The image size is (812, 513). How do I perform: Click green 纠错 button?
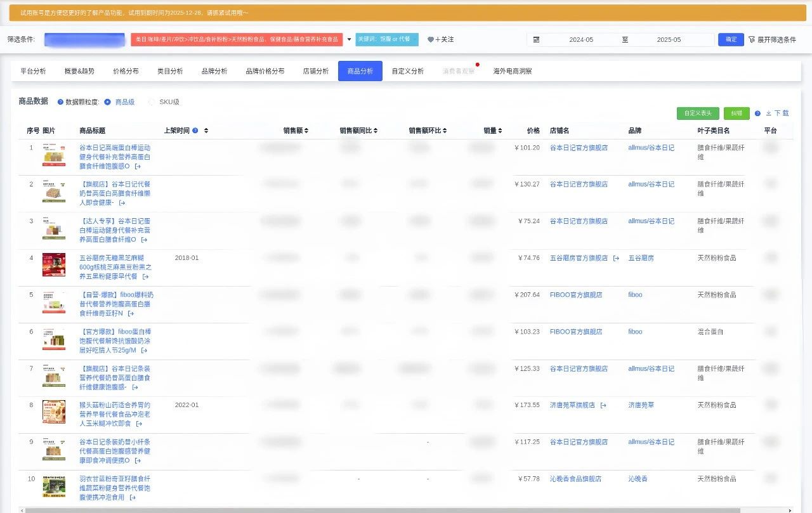point(737,114)
